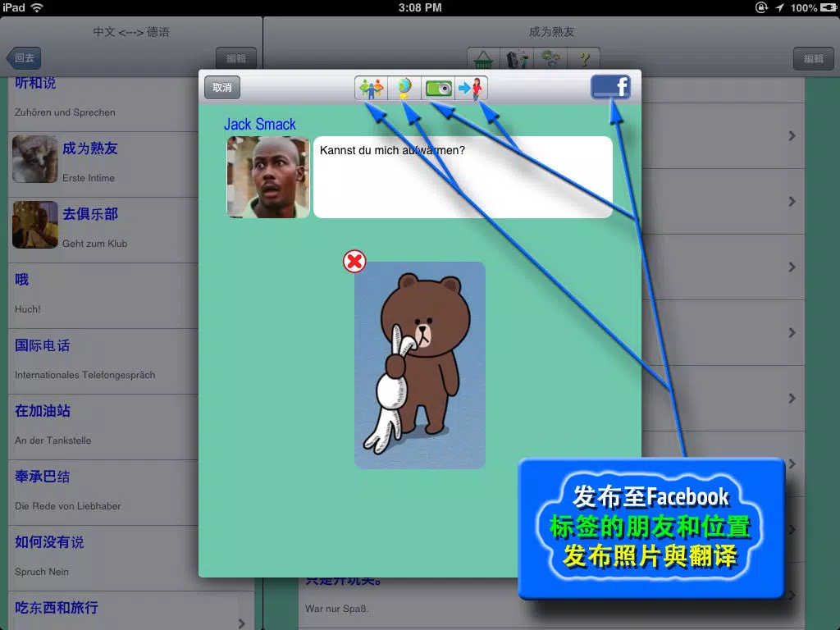The width and height of the screenshot is (840, 630).
Task: Tap the tag friends icon in dialog toolbar
Action: pyautogui.click(x=371, y=88)
